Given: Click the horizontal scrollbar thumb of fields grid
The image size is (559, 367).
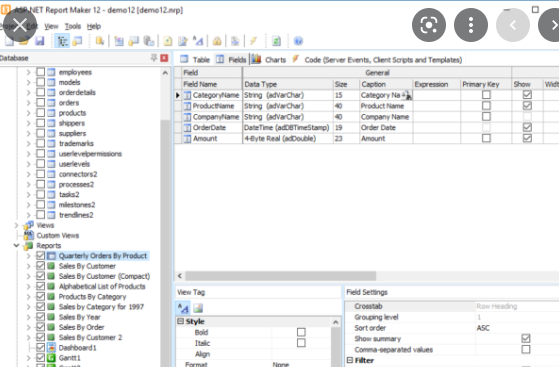Looking at the screenshot, I should pos(281,276).
